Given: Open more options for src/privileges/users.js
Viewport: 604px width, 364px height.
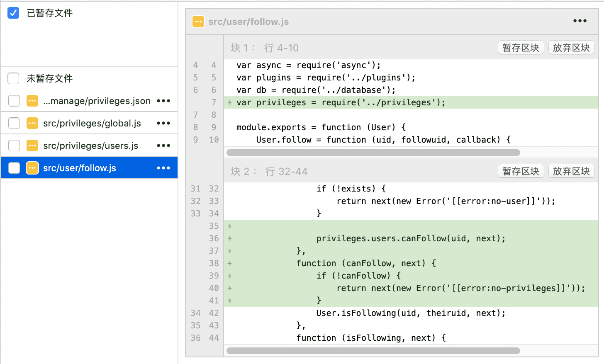Looking at the screenshot, I should 163,146.
